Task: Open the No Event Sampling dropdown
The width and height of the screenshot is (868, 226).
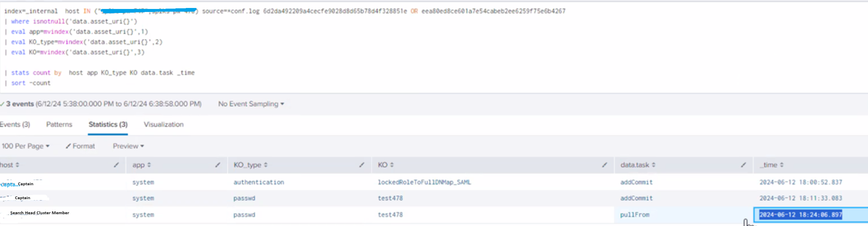Action: [x=251, y=104]
